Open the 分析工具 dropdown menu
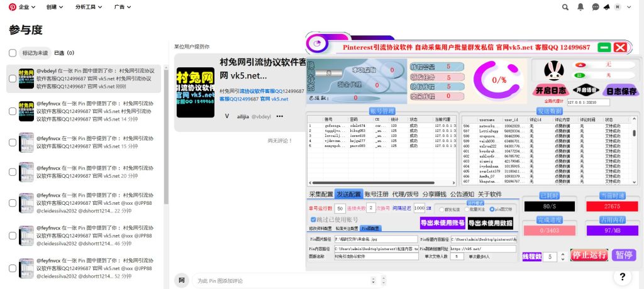 coord(89,7)
